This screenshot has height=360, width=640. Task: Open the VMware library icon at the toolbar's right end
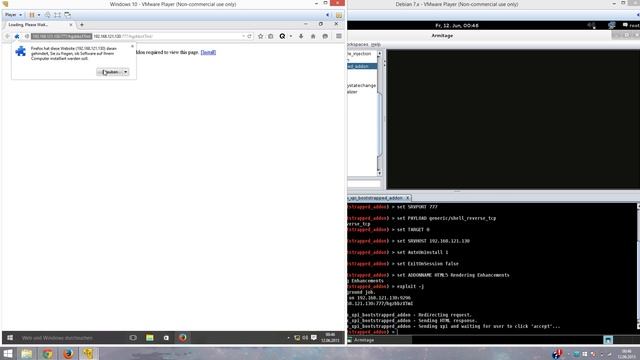point(339,15)
